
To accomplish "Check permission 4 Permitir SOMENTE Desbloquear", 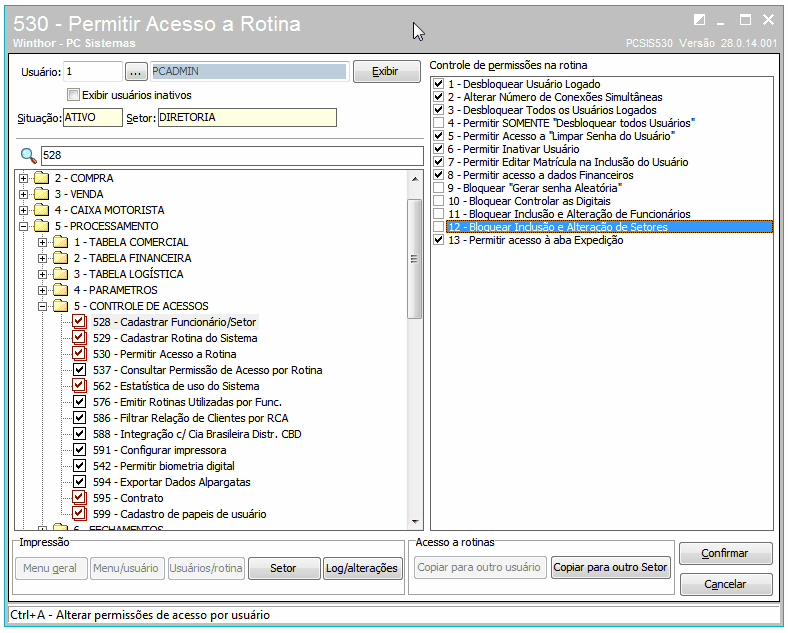I will click(x=439, y=123).
